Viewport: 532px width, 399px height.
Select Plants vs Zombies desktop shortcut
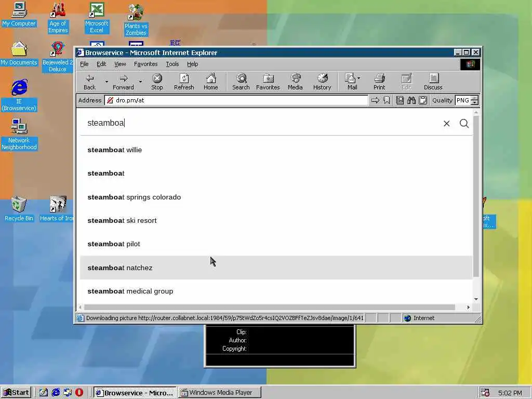click(x=136, y=20)
